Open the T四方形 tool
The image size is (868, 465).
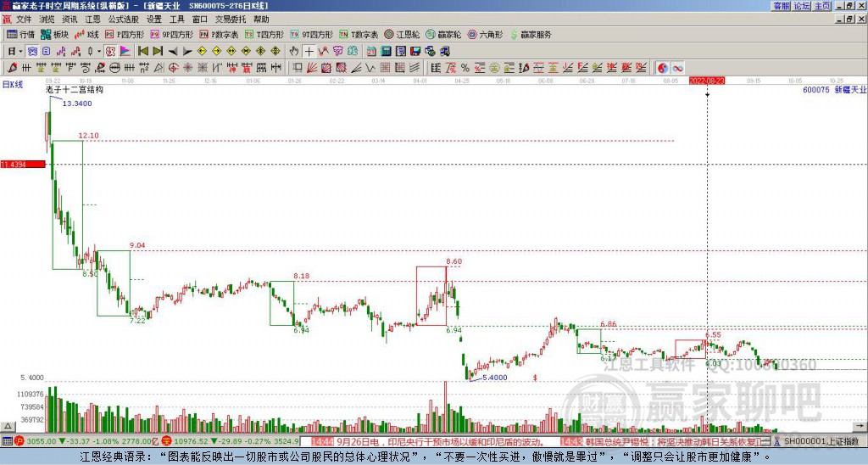point(264,34)
